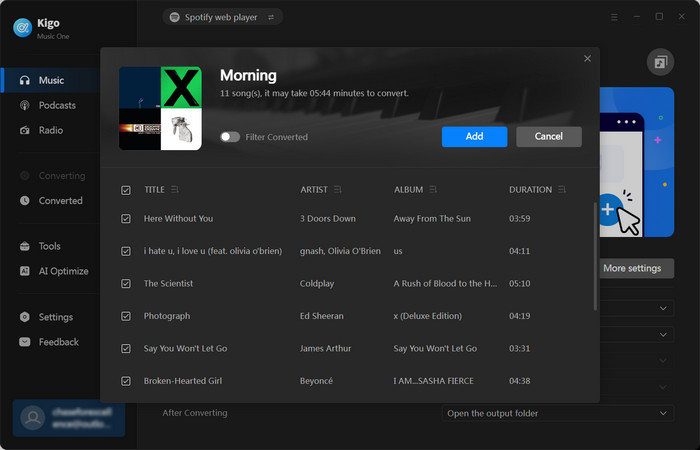
Task: Open the Converting section
Action: click(x=62, y=176)
